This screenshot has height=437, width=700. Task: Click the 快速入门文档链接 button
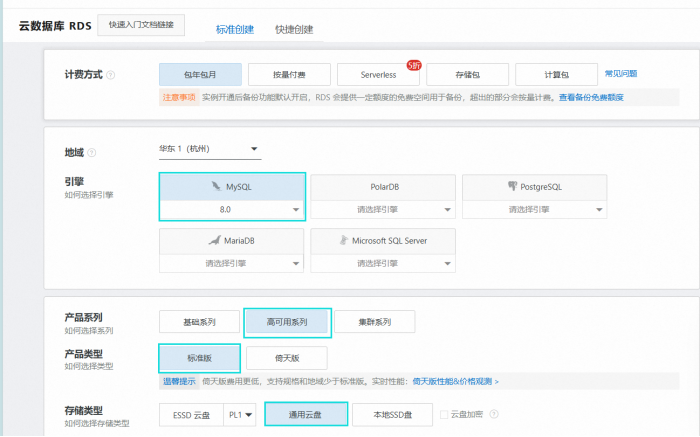(141, 25)
